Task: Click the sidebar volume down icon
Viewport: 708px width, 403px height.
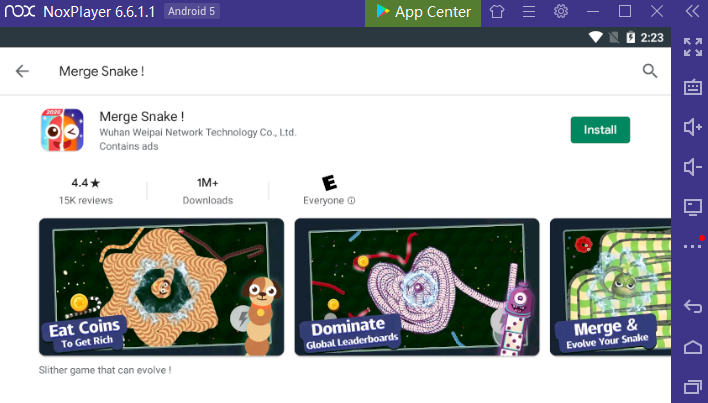Action: click(693, 167)
